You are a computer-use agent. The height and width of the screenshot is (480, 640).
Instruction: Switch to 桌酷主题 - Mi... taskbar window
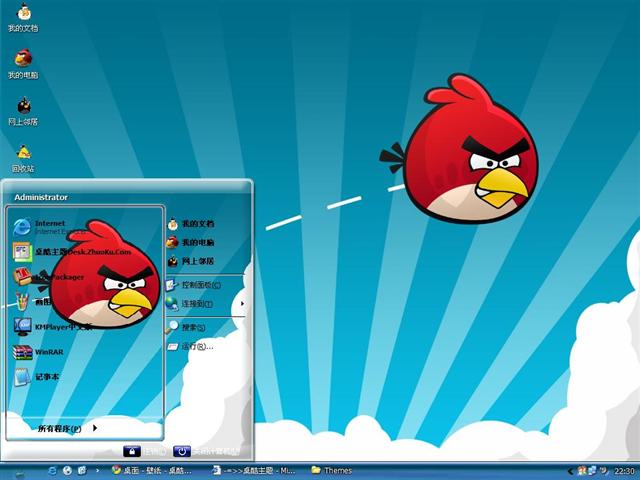coord(254,471)
